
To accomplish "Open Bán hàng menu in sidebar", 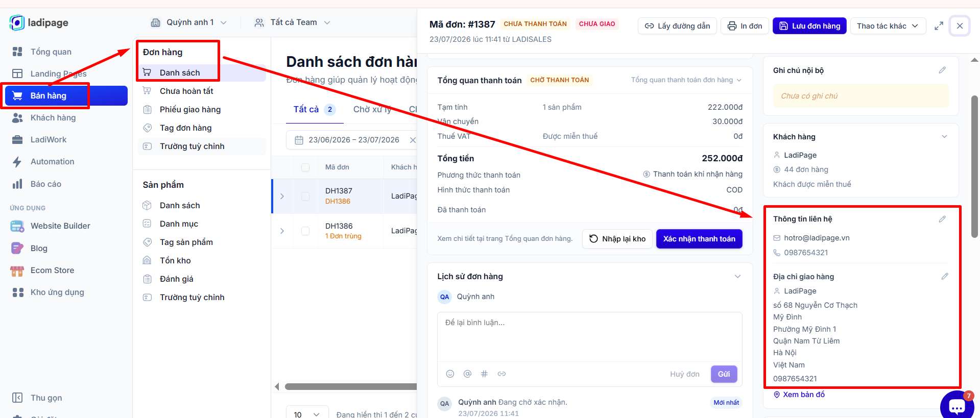I will click(66, 95).
